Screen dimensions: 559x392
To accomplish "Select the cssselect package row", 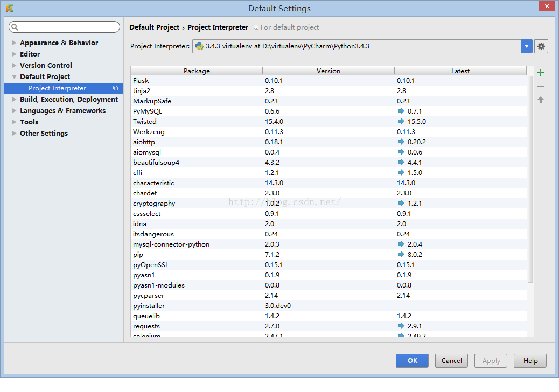I will coord(329,213).
